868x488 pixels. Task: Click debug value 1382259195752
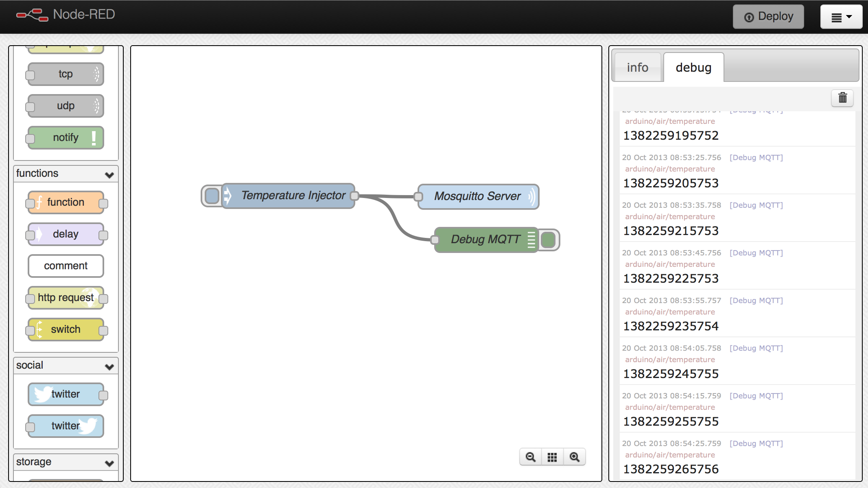point(671,136)
